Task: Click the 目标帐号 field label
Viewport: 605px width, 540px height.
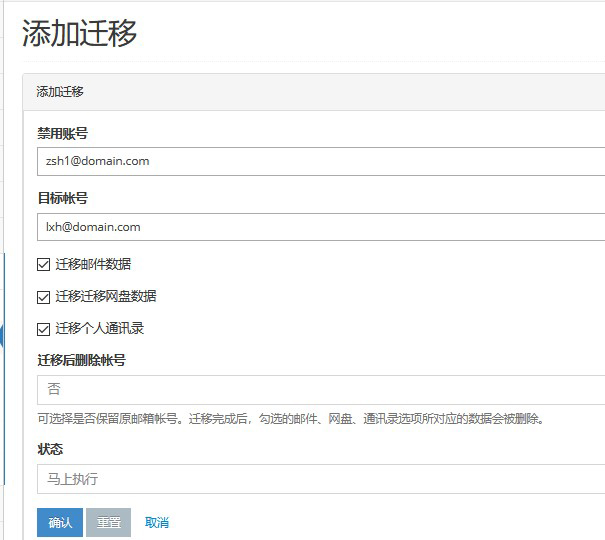Action: pos(63,198)
